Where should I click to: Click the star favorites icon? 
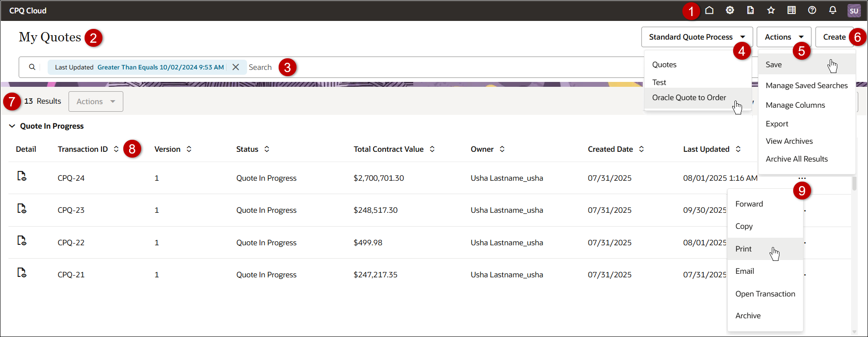771,10
